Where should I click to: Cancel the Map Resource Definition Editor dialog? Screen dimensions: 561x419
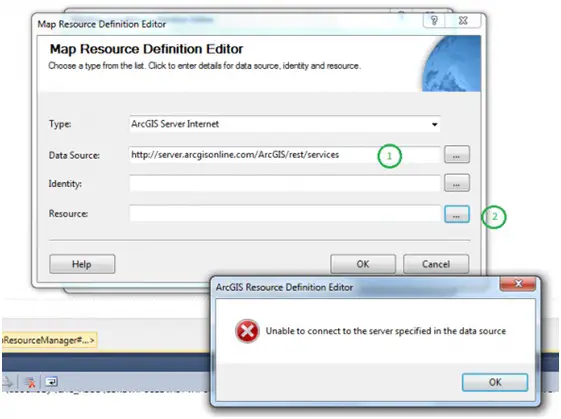click(x=436, y=264)
